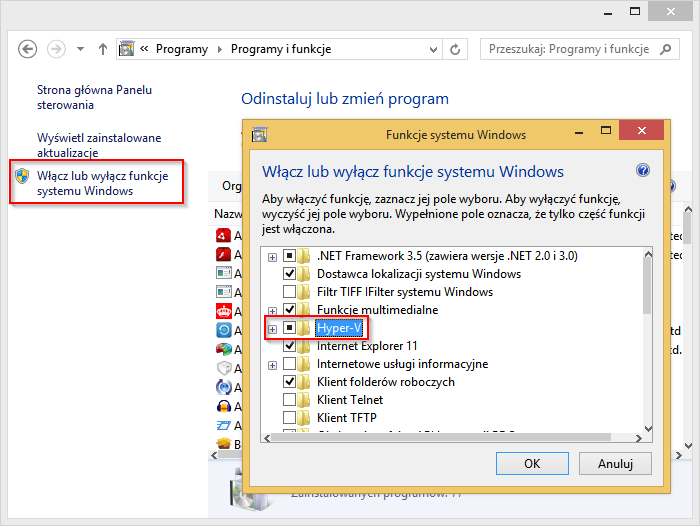Click the features list horizontal scrollbar thumb
This screenshot has width=700, height=526.
(x=441, y=438)
